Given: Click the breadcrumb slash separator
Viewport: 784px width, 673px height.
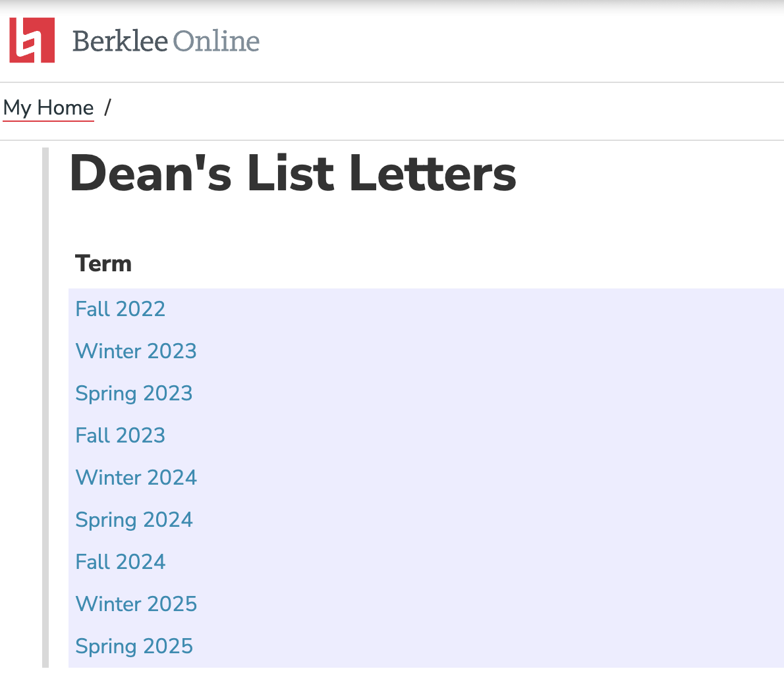Looking at the screenshot, I should pos(107,107).
